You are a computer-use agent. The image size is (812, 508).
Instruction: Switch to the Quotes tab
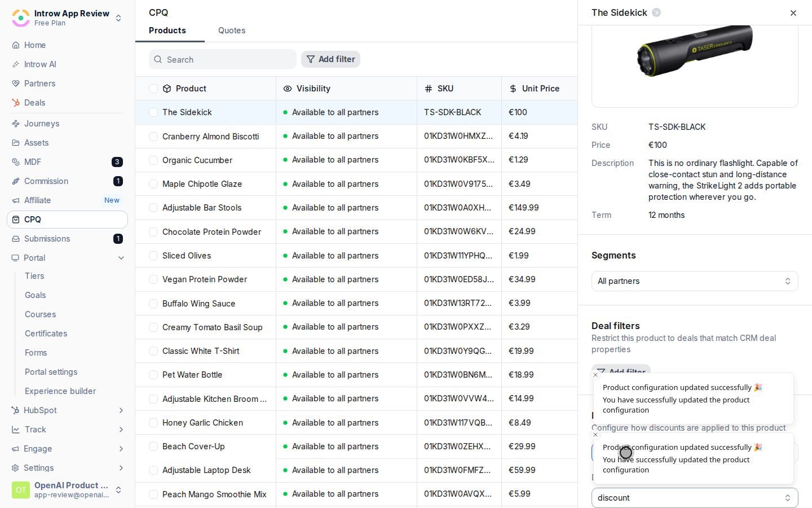[x=232, y=30]
